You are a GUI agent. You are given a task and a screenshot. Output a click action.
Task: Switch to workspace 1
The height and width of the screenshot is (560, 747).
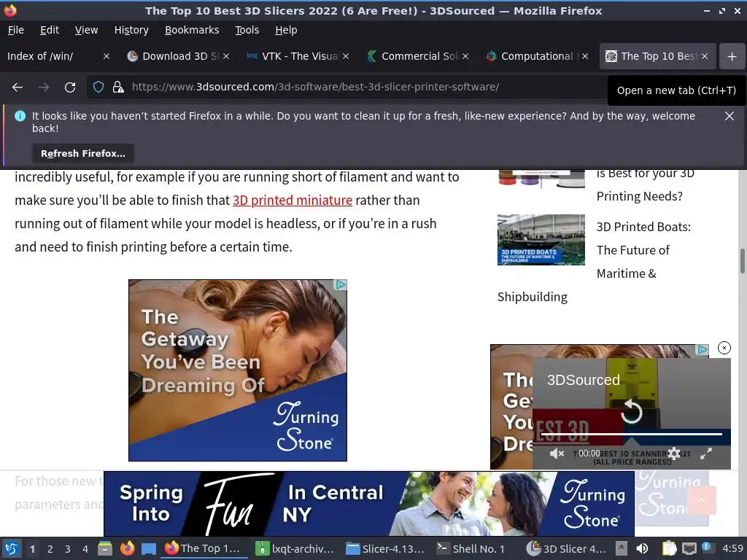coord(32,549)
